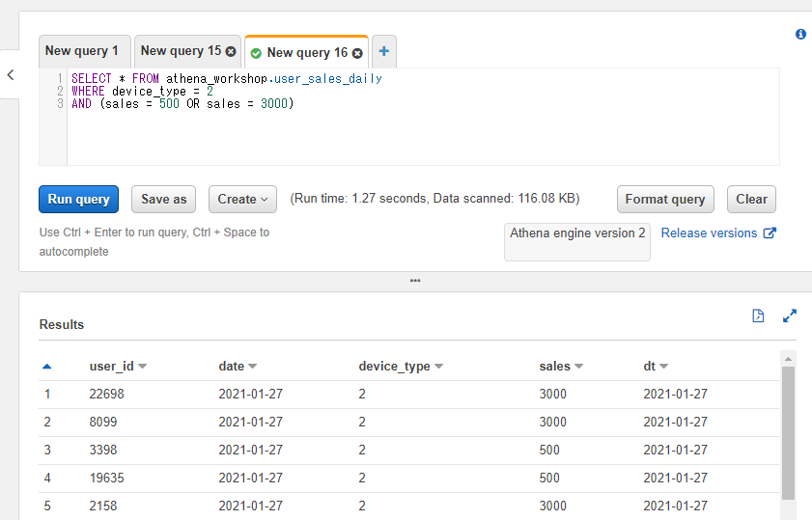Select user_id cell 2158

[103, 506]
